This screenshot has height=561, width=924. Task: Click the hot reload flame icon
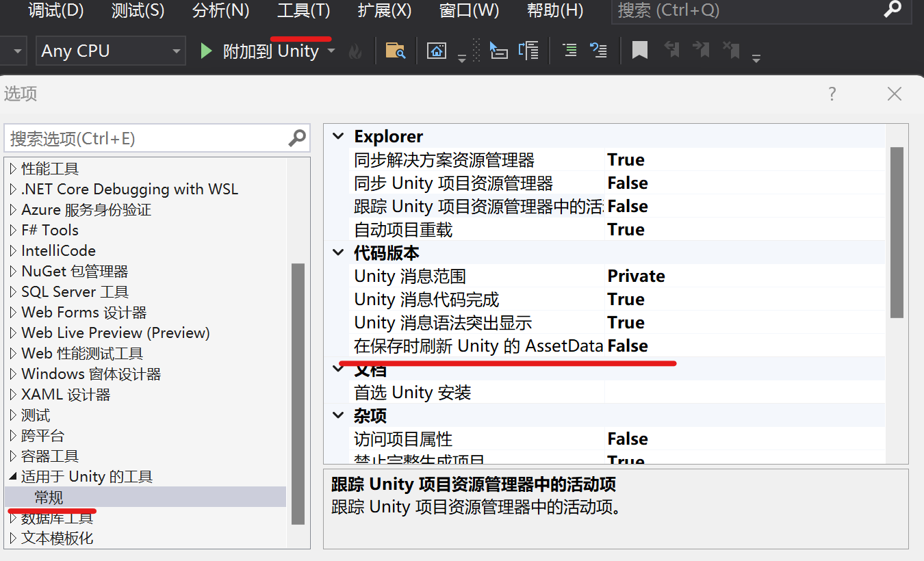click(355, 50)
